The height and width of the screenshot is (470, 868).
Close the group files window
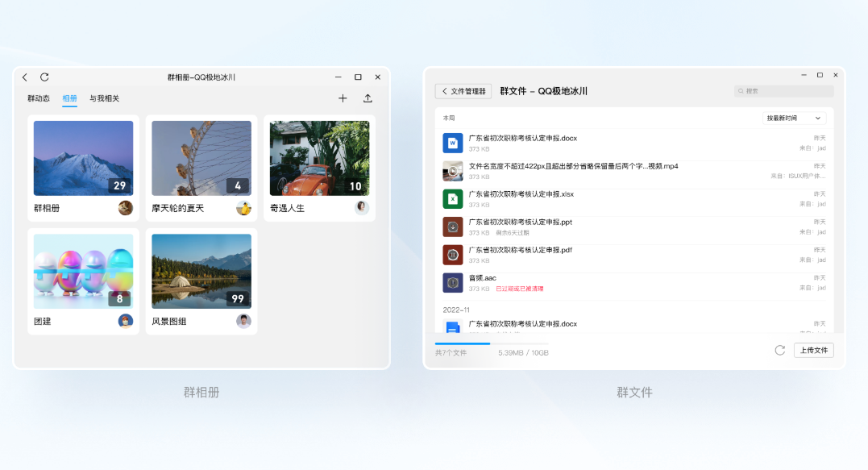(835, 75)
